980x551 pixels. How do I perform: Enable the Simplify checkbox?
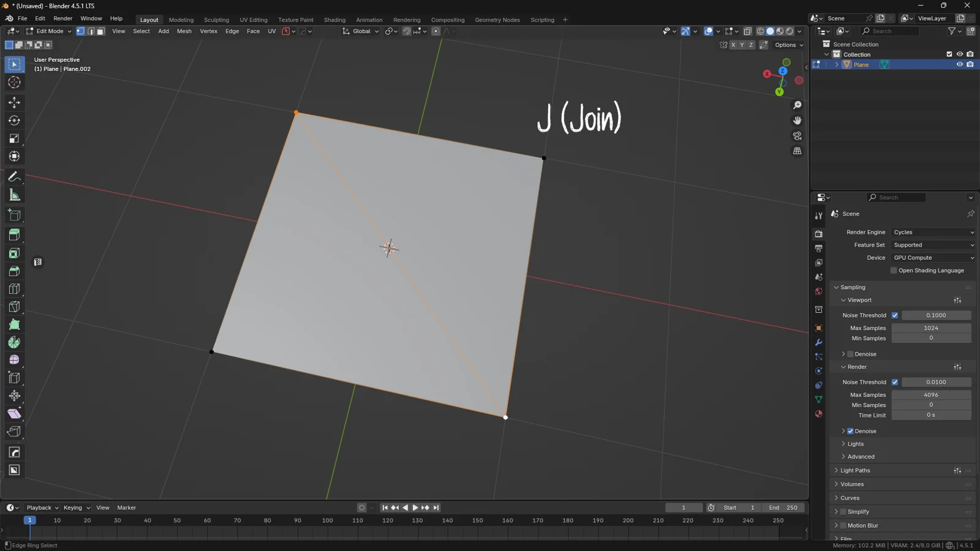(x=843, y=512)
